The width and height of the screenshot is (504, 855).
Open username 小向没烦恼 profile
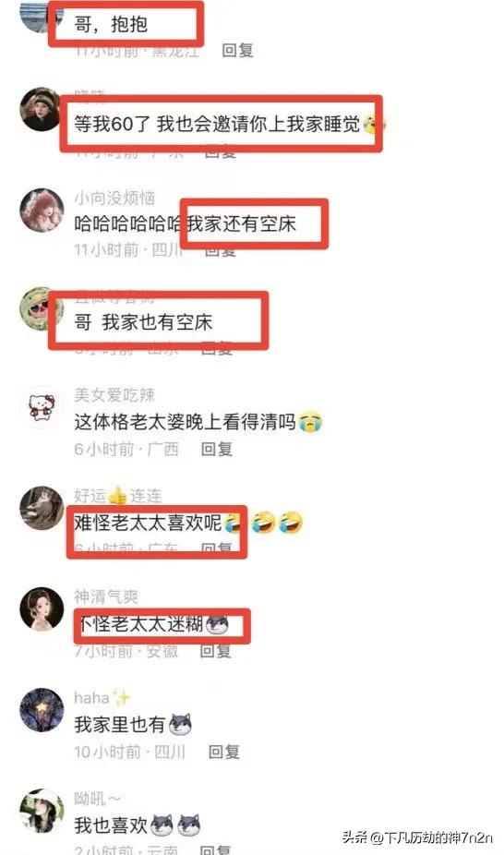point(114,198)
